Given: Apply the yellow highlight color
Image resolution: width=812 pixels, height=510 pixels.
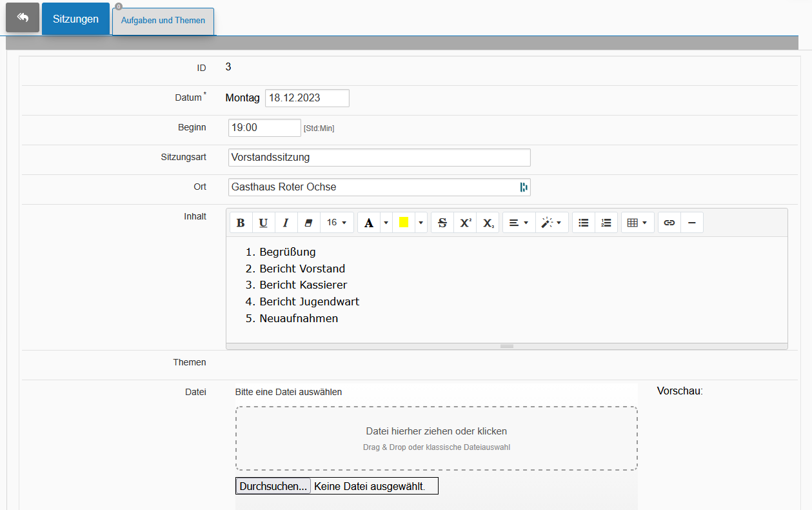Looking at the screenshot, I should (x=404, y=223).
